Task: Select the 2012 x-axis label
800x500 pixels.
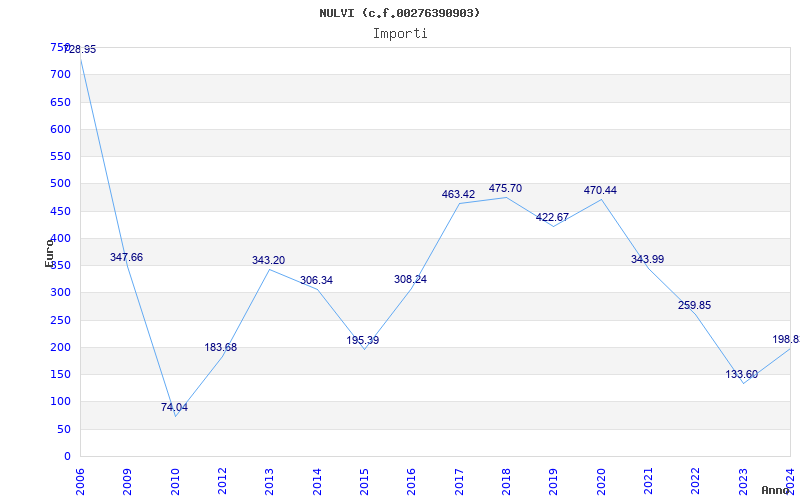Action: click(222, 481)
